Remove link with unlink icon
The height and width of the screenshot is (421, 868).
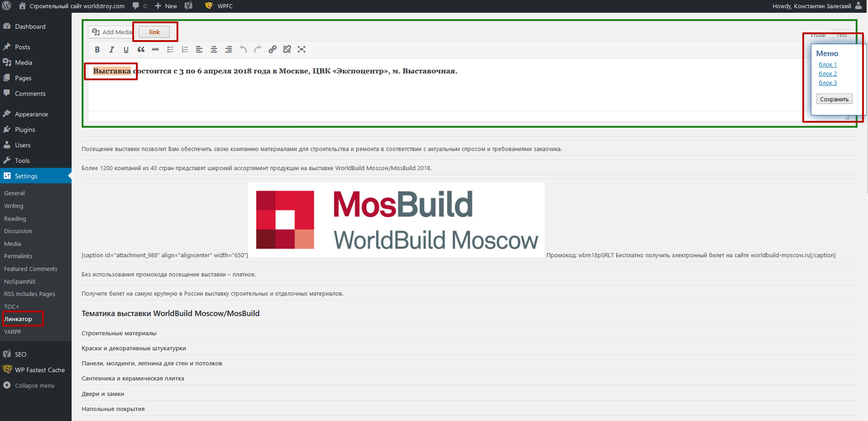(x=287, y=49)
